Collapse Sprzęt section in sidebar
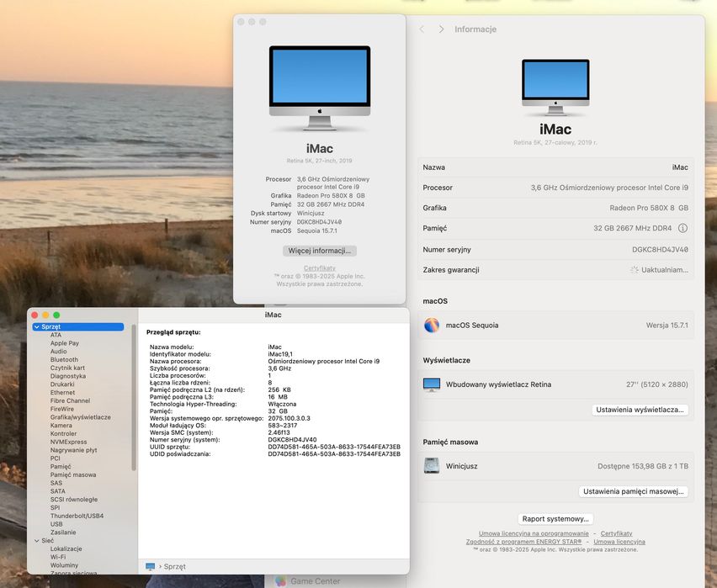717x588 pixels. click(x=36, y=327)
